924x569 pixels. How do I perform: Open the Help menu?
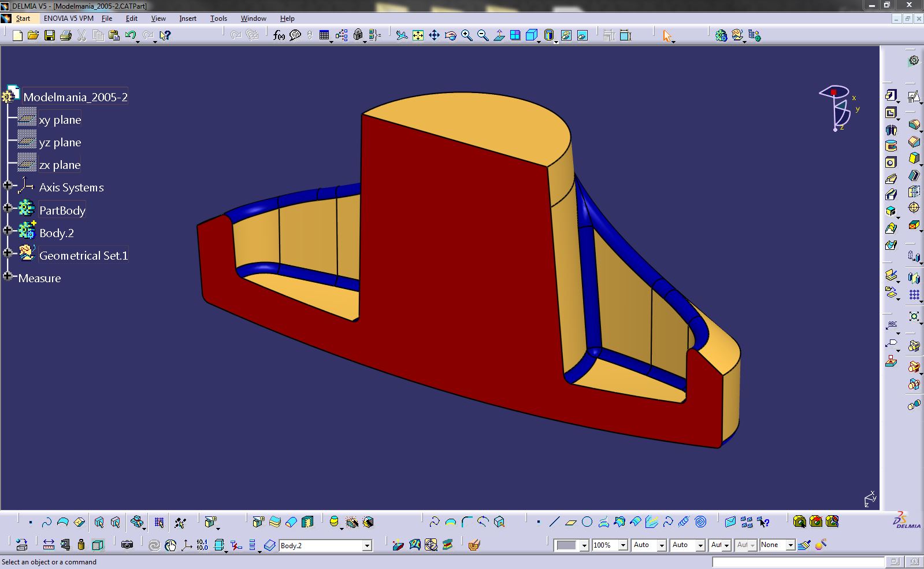tap(287, 19)
